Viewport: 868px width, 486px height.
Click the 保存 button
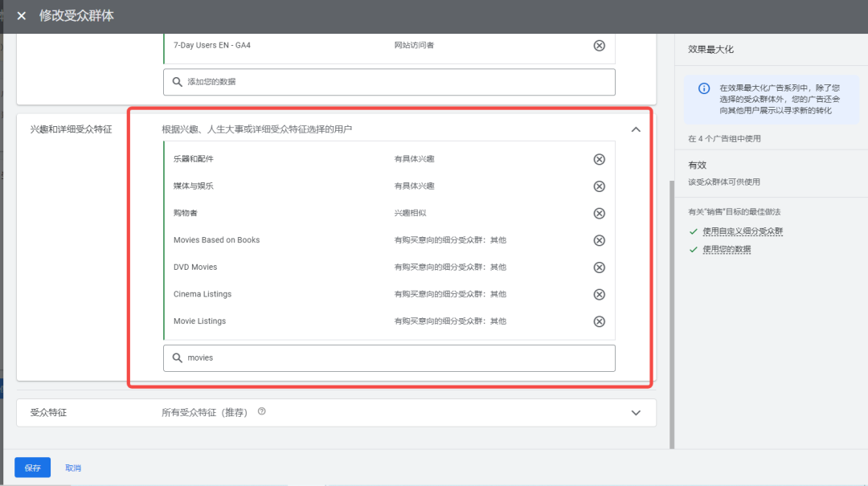coord(33,468)
